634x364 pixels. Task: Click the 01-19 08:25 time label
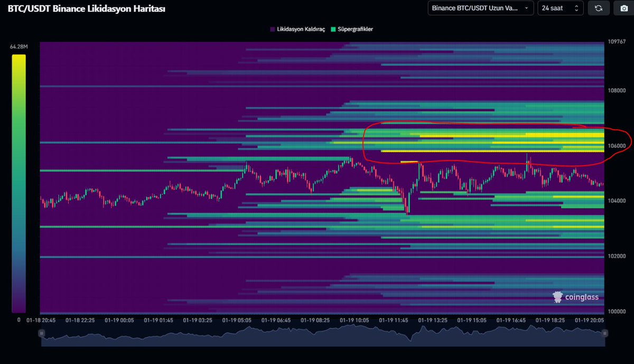[x=315, y=320]
